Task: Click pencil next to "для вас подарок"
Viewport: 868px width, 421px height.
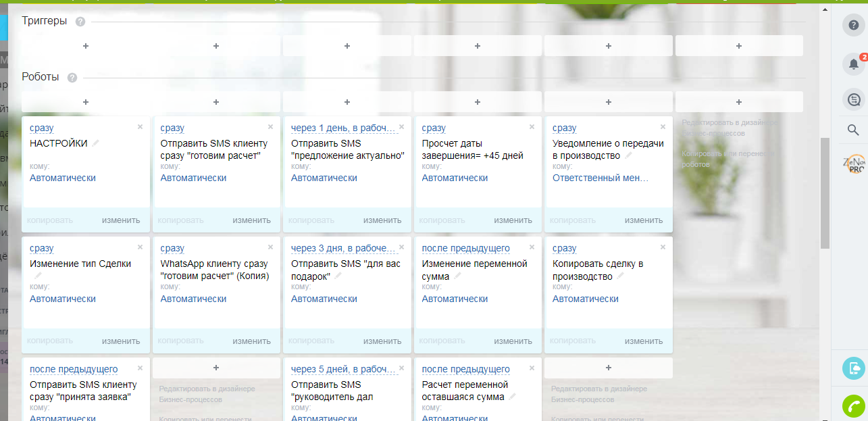Action: 338,276
